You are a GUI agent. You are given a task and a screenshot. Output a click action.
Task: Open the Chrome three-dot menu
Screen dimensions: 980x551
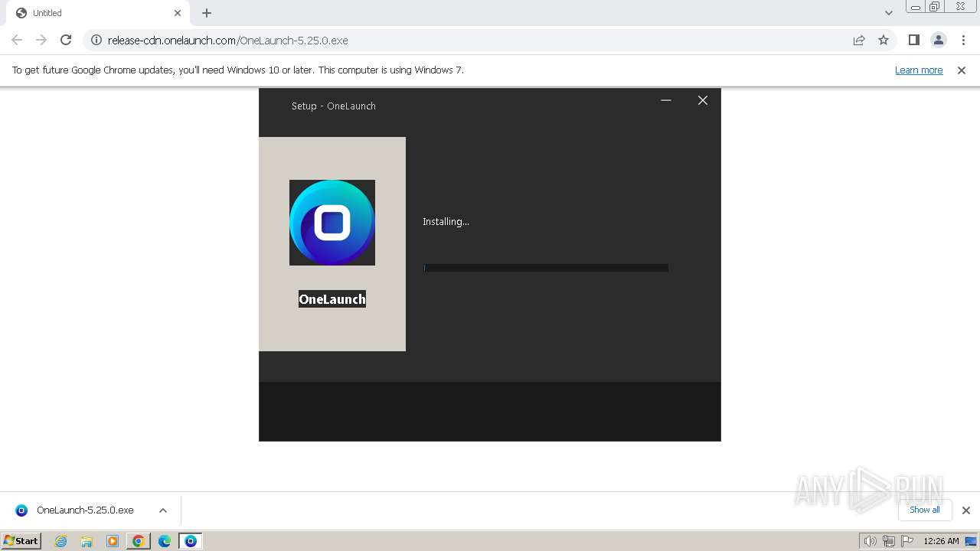(x=963, y=40)
